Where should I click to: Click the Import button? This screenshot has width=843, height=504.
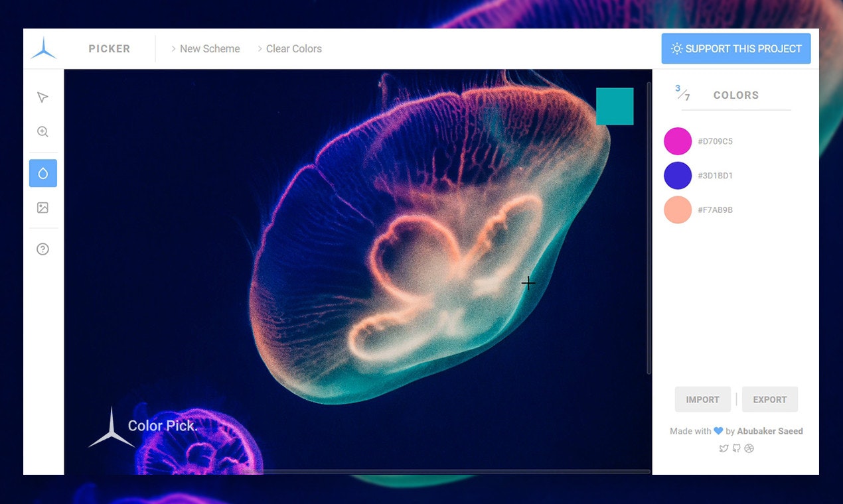pyautogui.click(x=703, y=399)
